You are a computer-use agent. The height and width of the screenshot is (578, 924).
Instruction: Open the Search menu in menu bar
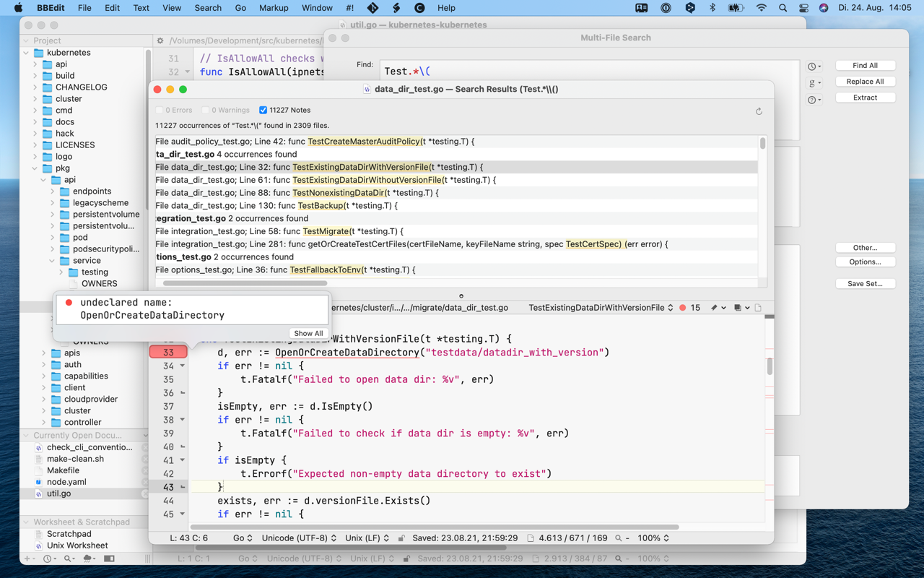point(208,8)
